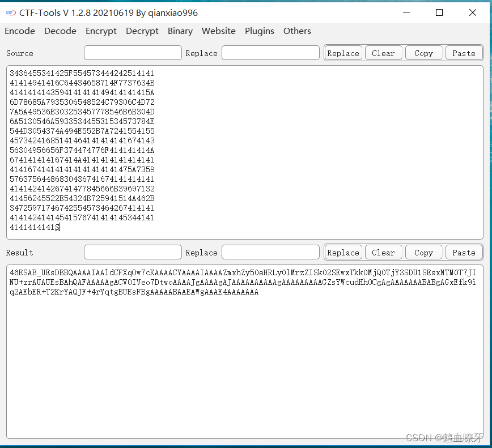Image resolution: width=492 pixels, height=448 pixels.
Task: Click the Source line starting 544D3054
Action: pyautogui.click(x=82, y=131)
